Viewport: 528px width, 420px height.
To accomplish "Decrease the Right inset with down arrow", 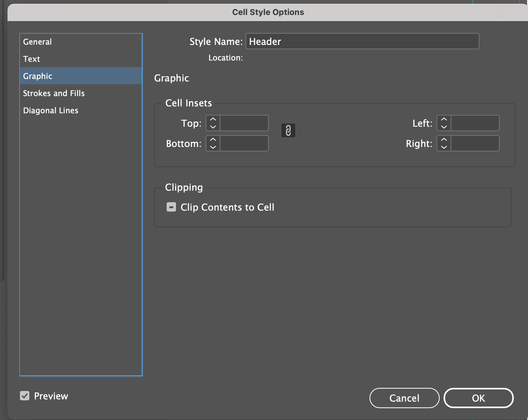I will pyautogui.click(x=444, y=147).
